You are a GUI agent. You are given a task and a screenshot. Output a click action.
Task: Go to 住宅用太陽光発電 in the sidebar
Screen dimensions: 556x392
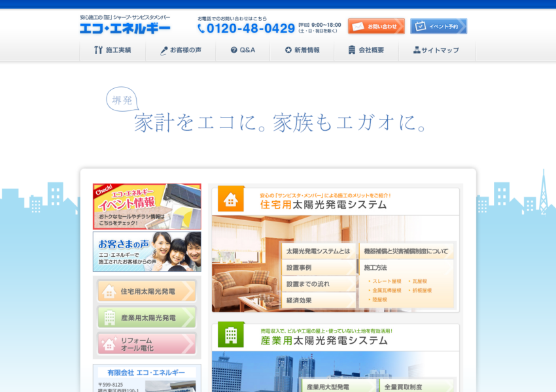click(147, 291)
